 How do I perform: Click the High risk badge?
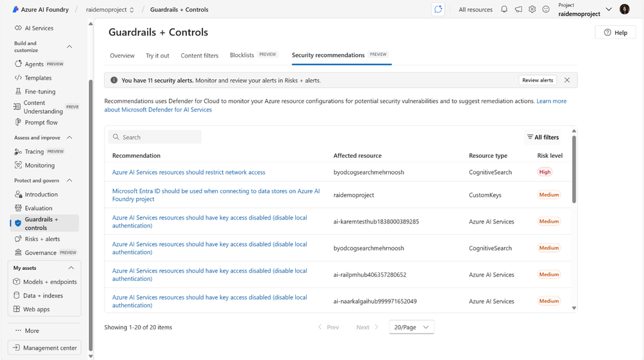545,172
